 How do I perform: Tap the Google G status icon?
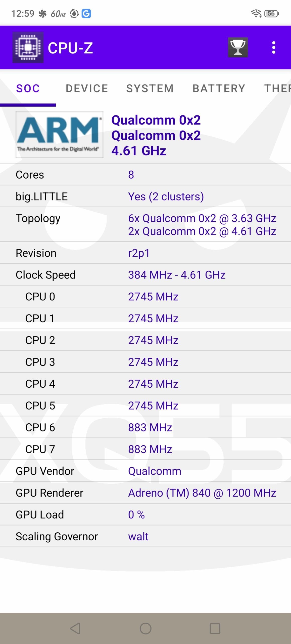pos(86,14)
